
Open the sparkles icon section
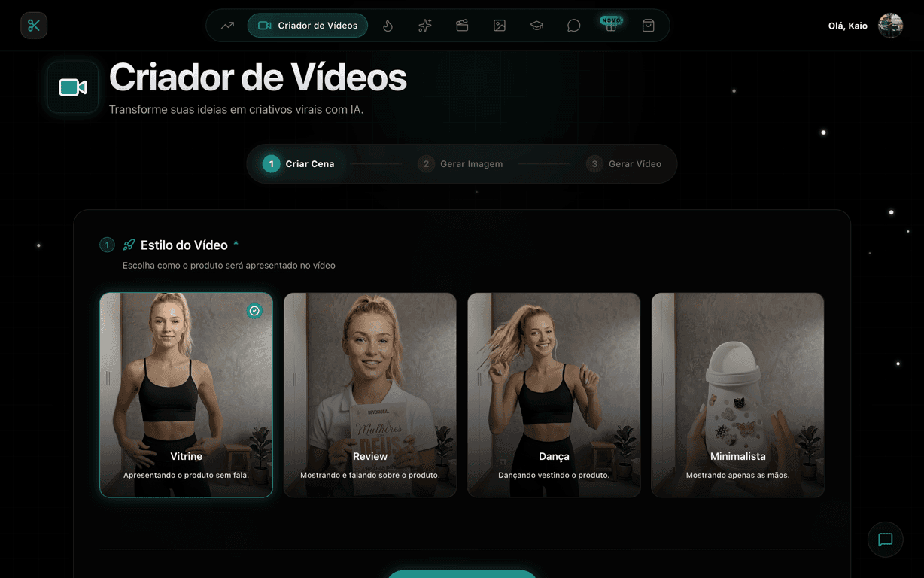(425, 26)
